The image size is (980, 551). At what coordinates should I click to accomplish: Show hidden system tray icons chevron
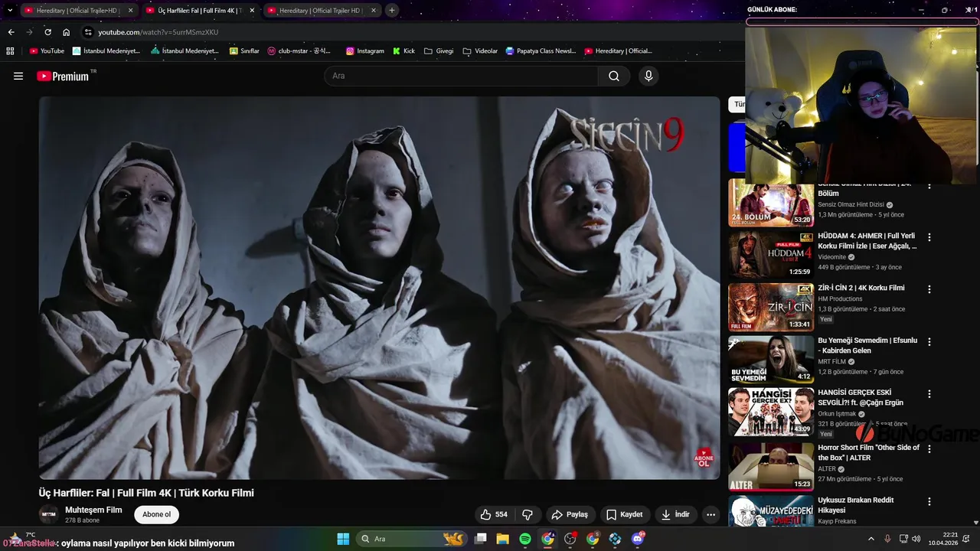871,539
